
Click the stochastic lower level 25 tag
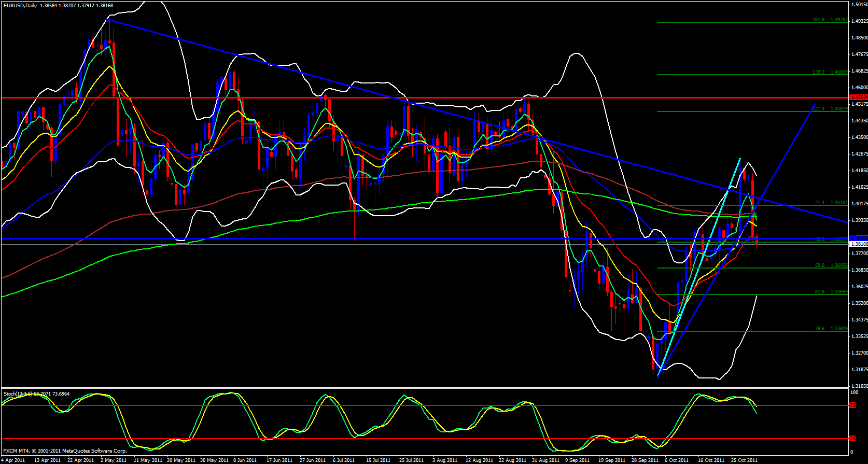coord(852,439)
